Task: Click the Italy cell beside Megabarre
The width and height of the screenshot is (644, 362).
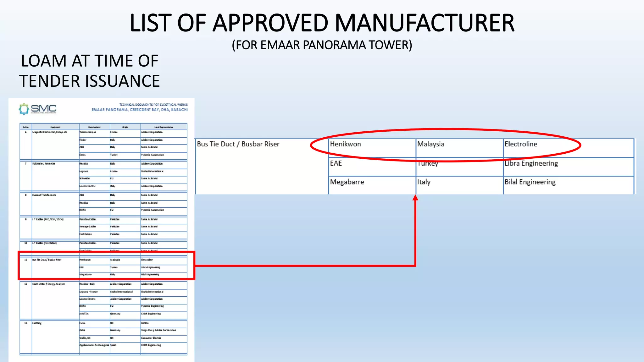Action: pyautogui.click(x=424, y=182)
